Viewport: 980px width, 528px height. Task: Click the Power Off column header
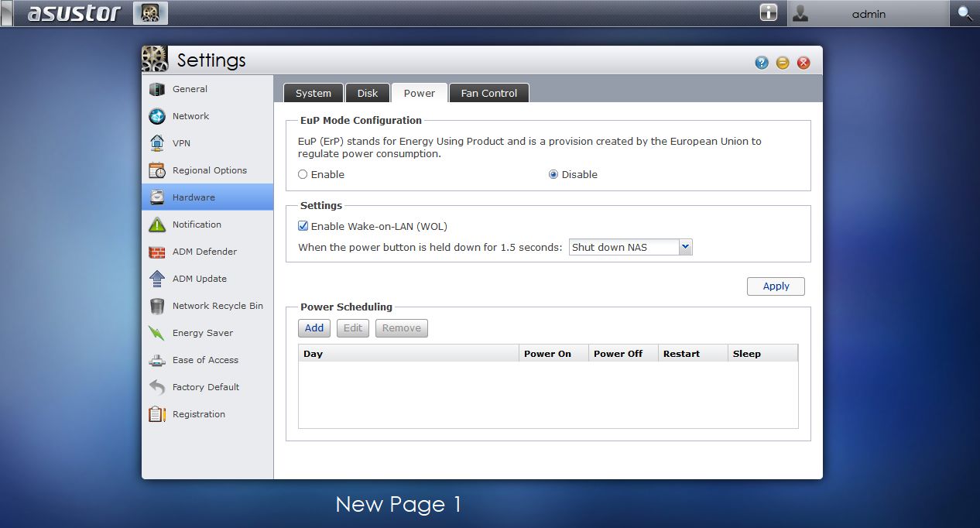coord(623,354)
